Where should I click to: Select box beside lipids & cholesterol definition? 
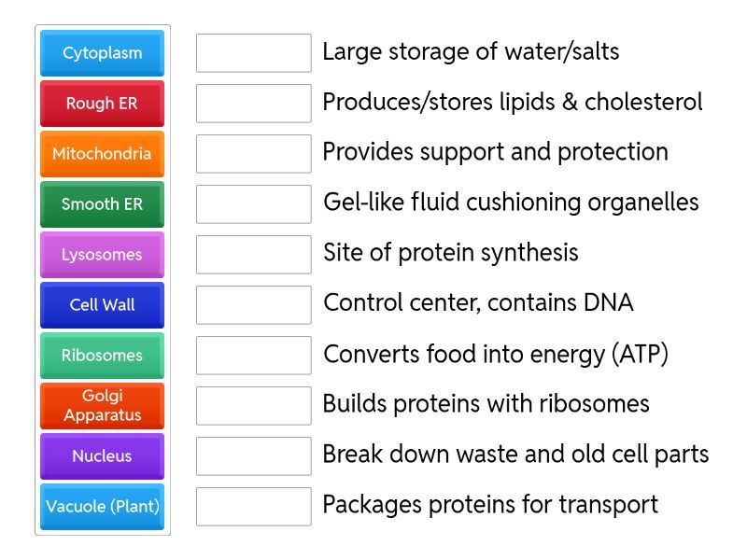click(x=253, y=104)
